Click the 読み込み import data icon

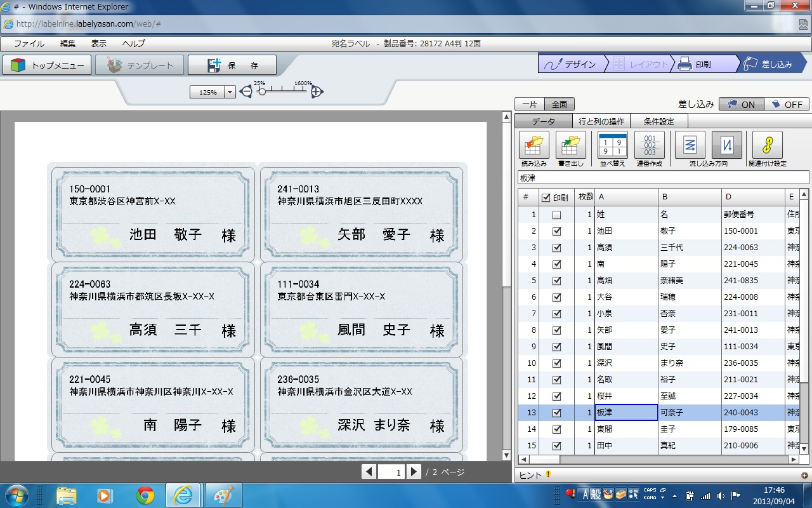click(x=534, y=145)
